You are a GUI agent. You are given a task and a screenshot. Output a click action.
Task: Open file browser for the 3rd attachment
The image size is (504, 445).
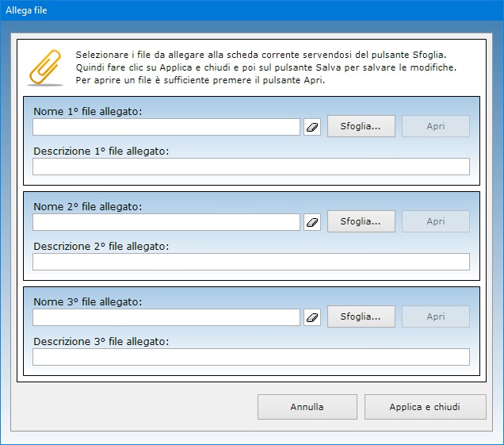(x=361, y=316)
